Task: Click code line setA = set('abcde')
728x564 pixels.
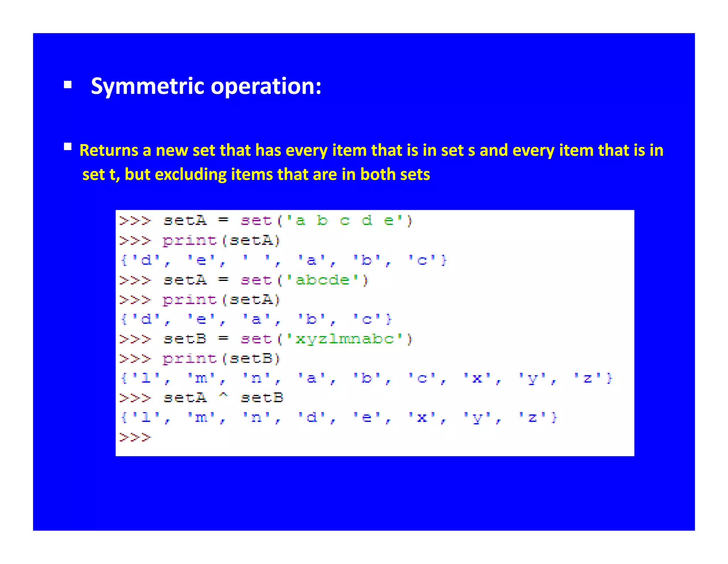Action: (x=244, y=280)
